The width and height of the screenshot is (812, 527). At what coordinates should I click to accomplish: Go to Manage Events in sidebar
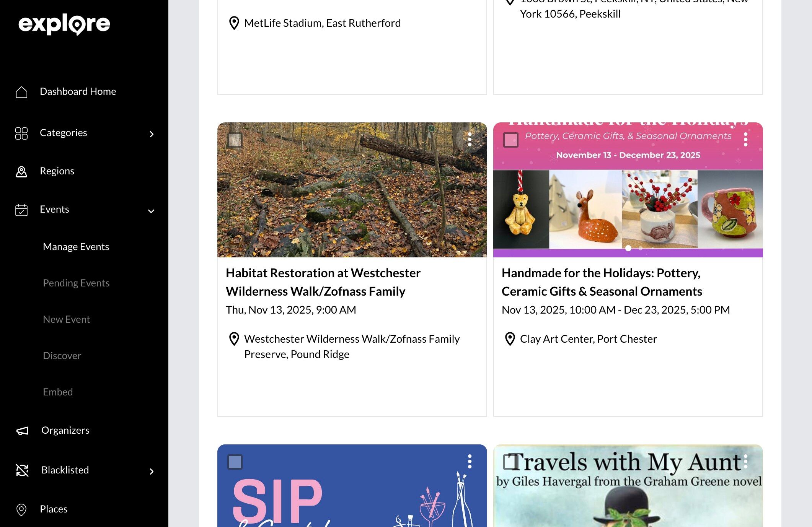click(x=76, y=246)
